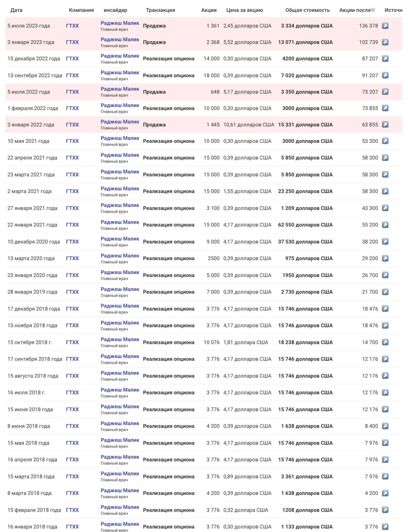This screenshot has height=532, width=408.
Task: Open source icon for 16 января 2018 row
Action: 385,527
